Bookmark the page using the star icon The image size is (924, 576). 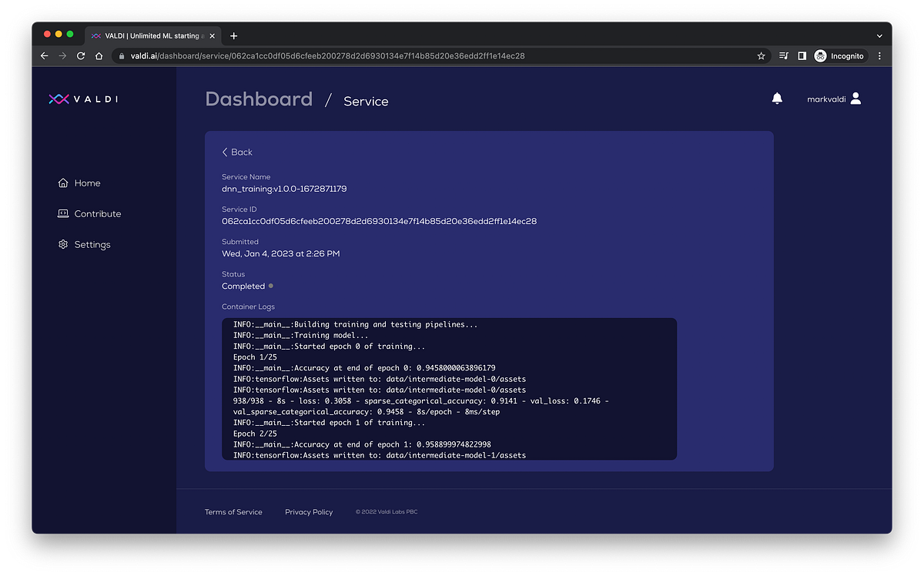click(x=761, y=55)
